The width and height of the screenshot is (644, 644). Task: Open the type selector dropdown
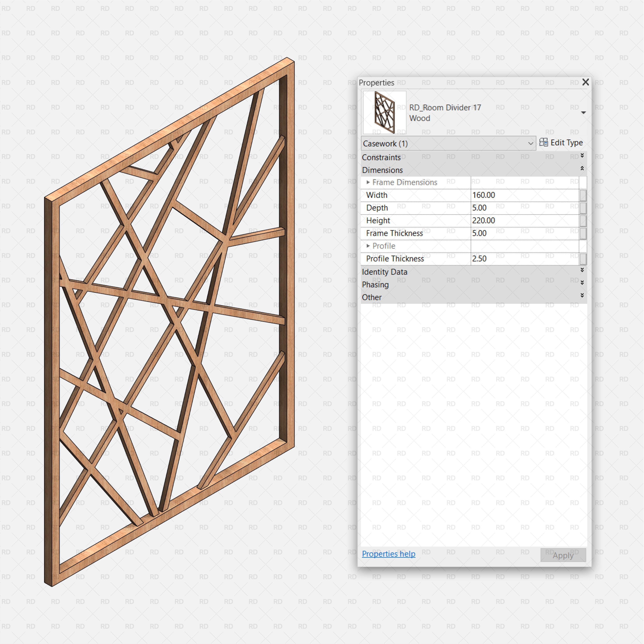click(583, 112)
